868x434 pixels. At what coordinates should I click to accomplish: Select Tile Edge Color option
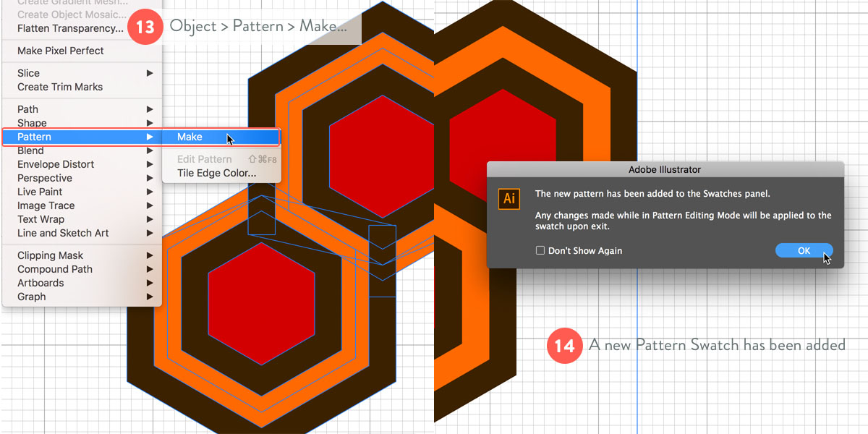[x=216, y=173]
